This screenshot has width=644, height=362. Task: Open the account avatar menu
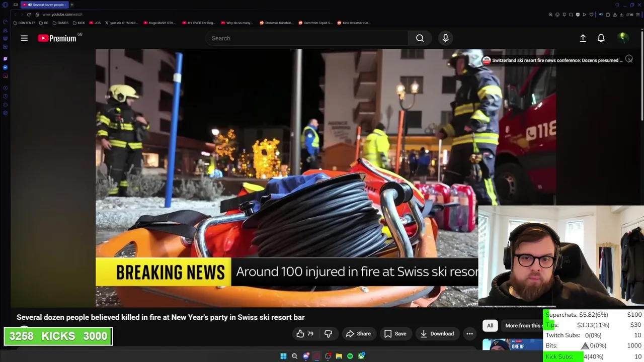[x=622, y=38]
